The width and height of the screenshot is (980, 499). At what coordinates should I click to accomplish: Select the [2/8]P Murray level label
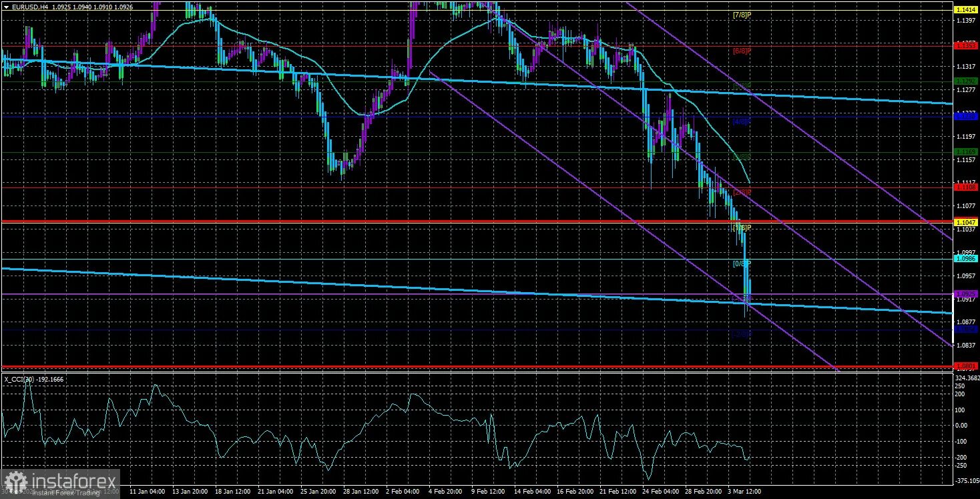point(742,192)
